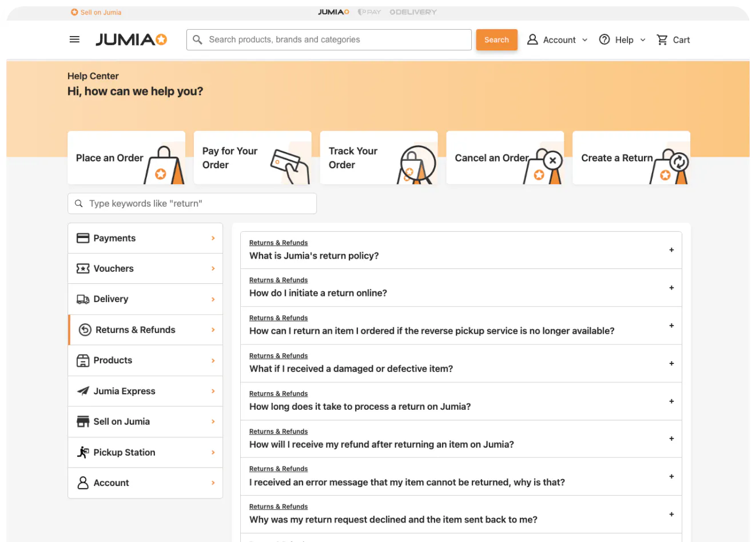
Task: Click "What is Jumia's return policy?" question text
Action: 314,256
